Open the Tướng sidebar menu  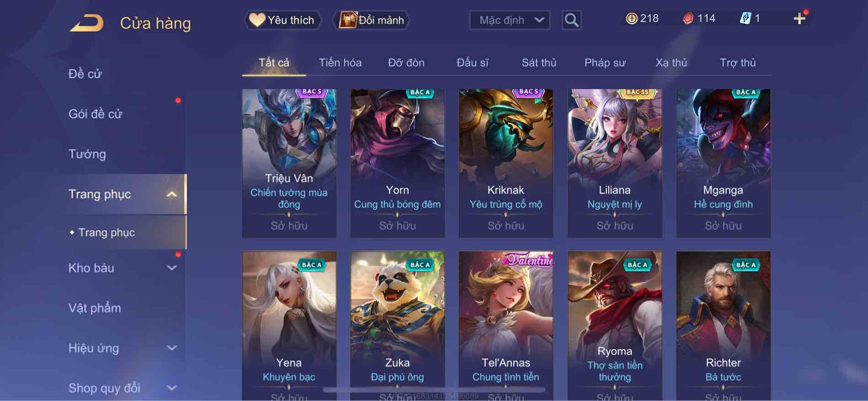(87, 154)
